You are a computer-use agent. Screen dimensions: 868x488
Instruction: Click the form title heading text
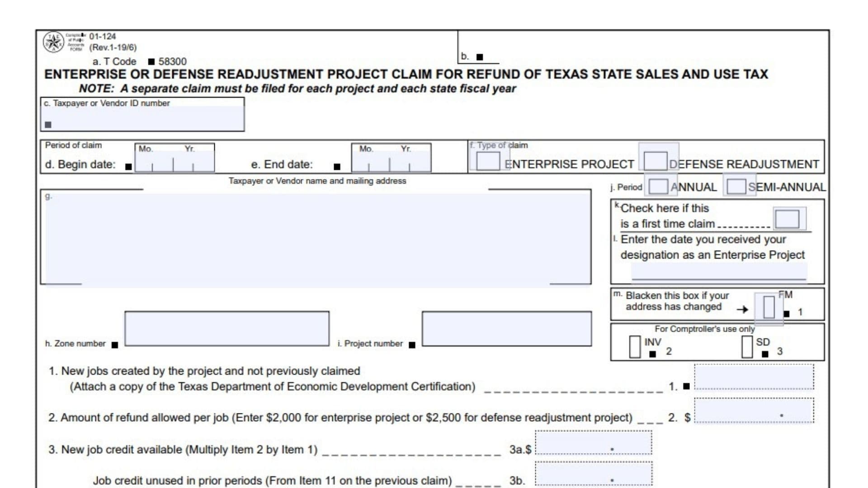click(x=406, y=74)
